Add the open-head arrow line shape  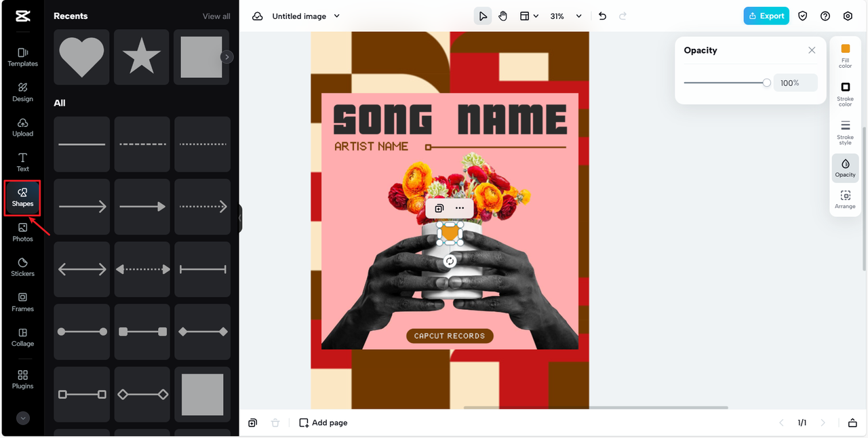(x=81, y=207)
